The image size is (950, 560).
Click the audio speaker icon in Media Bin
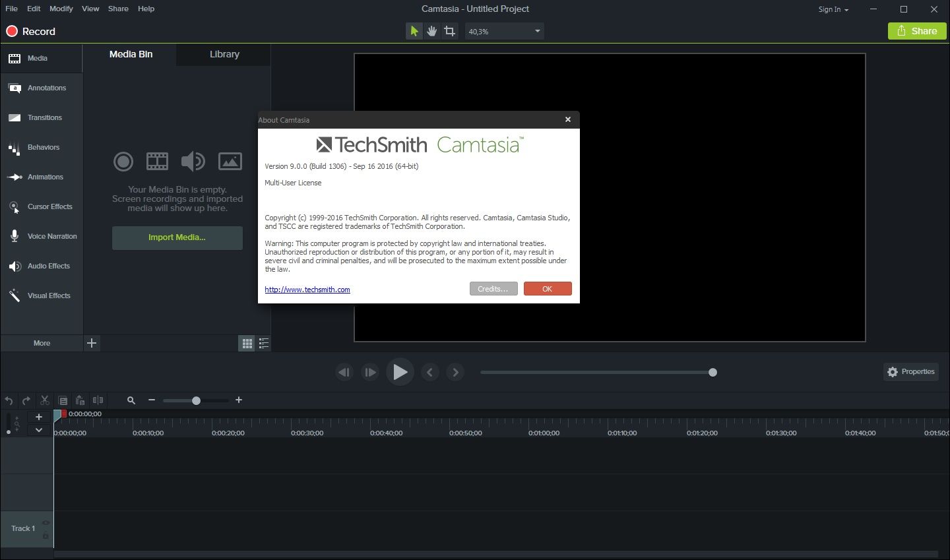(x=193, y=161)
